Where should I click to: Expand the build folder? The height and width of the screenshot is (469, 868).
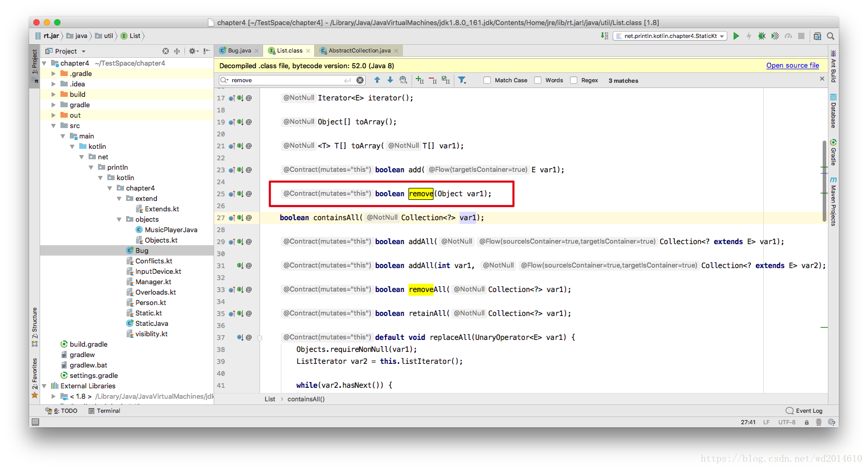pyautogui.click(x=53, y=94)
